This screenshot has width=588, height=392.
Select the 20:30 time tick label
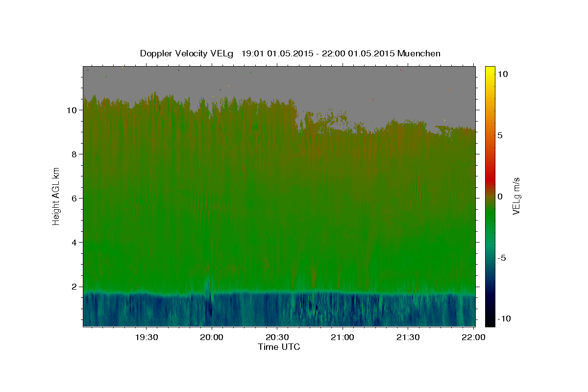277,337
